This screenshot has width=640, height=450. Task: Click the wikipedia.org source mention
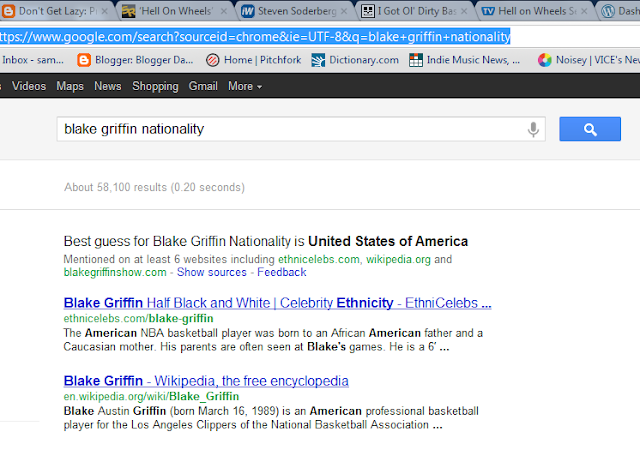[398, 259]
